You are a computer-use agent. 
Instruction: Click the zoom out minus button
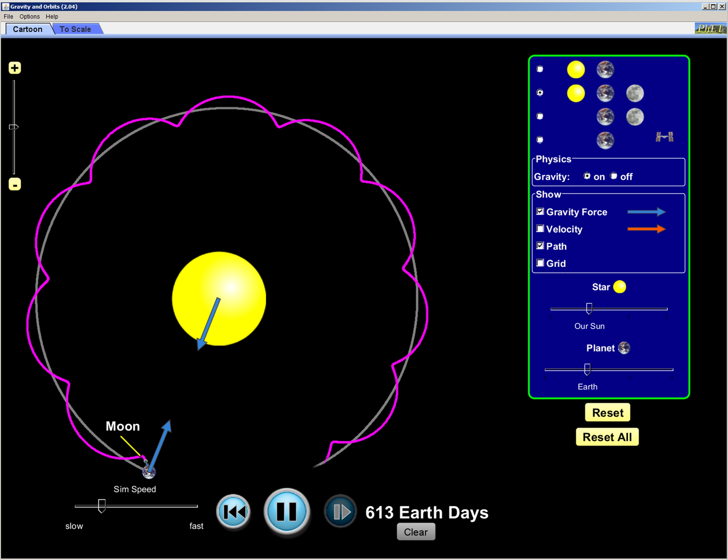point(15,184)
